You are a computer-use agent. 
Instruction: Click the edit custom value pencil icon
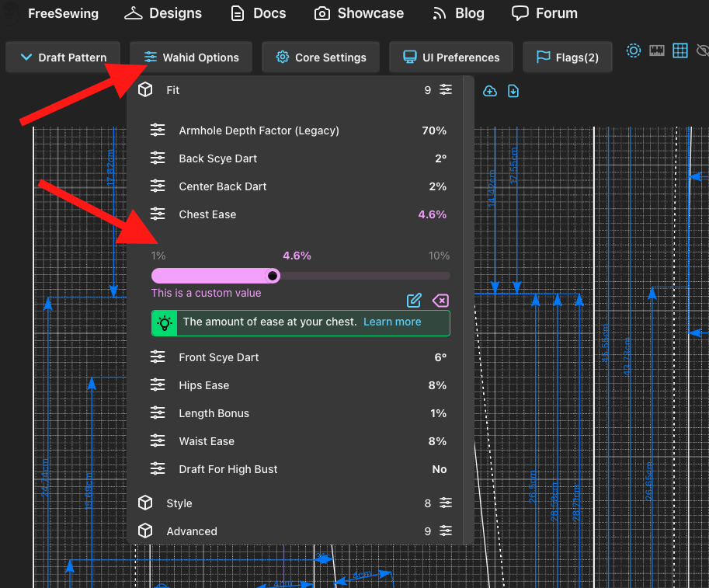pyautogui.click(x=414, y=301)
